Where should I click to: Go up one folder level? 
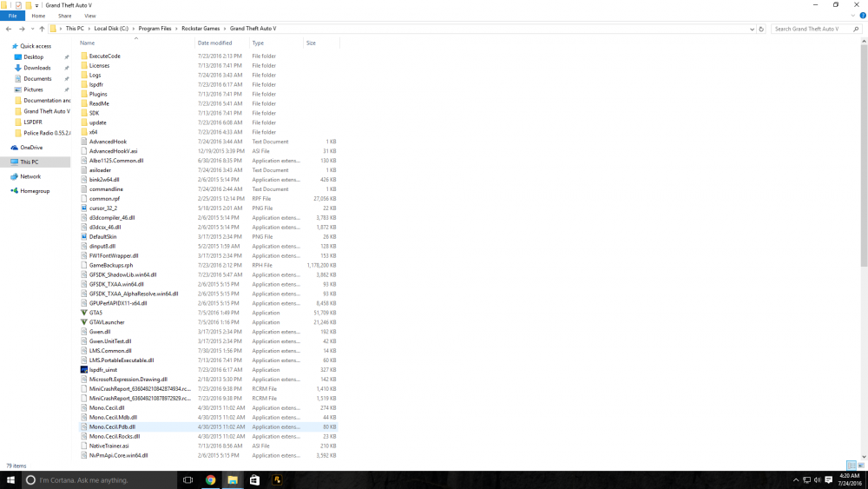42,29
